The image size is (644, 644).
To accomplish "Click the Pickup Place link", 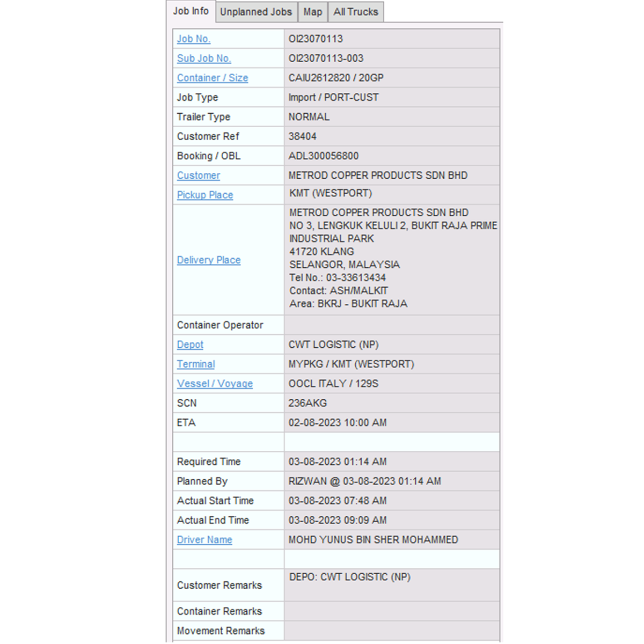I will (205, 195).
